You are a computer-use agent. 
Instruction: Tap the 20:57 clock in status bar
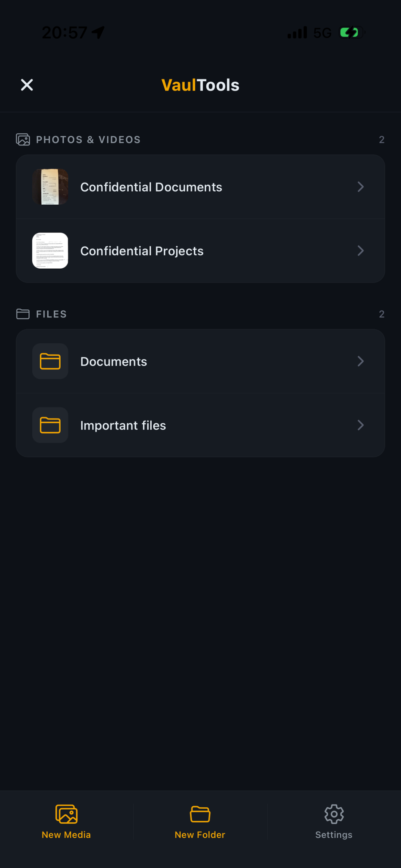coord(65,33)
